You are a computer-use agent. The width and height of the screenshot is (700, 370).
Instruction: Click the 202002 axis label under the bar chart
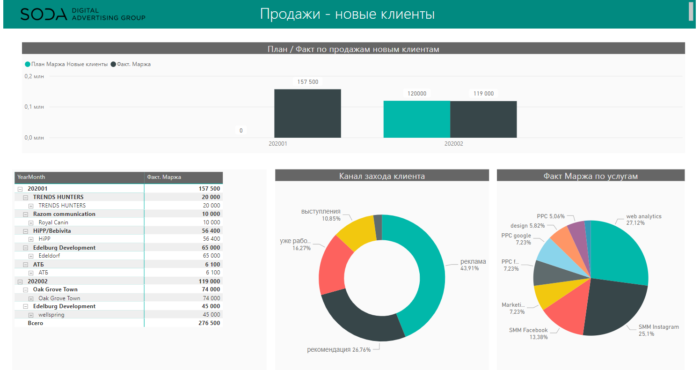[454, 144]
